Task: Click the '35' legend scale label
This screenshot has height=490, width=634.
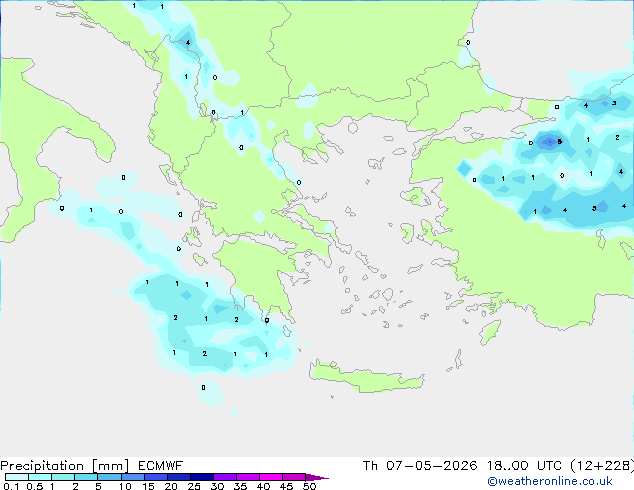Action: 240,486
